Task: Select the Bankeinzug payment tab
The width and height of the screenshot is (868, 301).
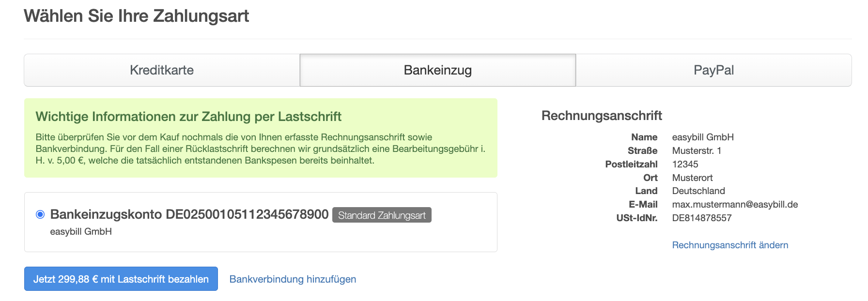Action: [438, 70]
